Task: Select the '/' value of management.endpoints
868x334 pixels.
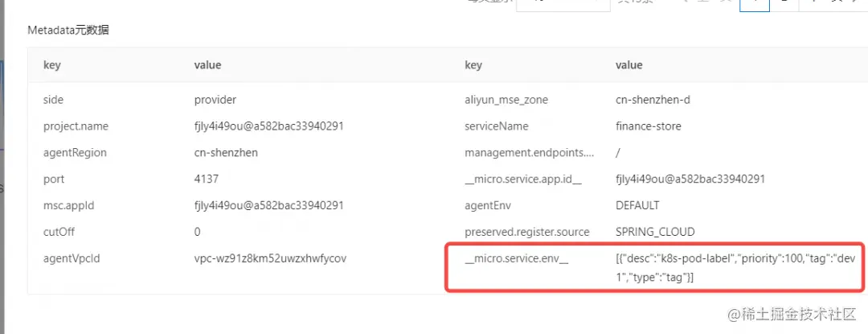Action: [x=618, y=153]
